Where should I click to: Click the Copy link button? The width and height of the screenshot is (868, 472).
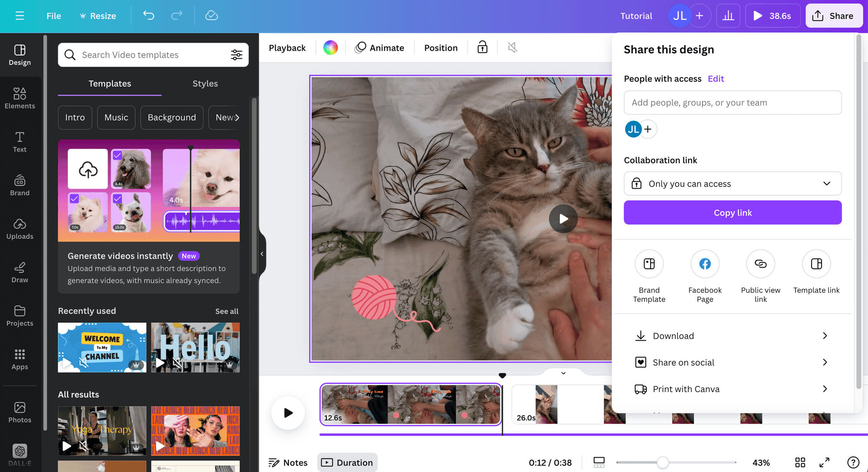coord(732,213)
